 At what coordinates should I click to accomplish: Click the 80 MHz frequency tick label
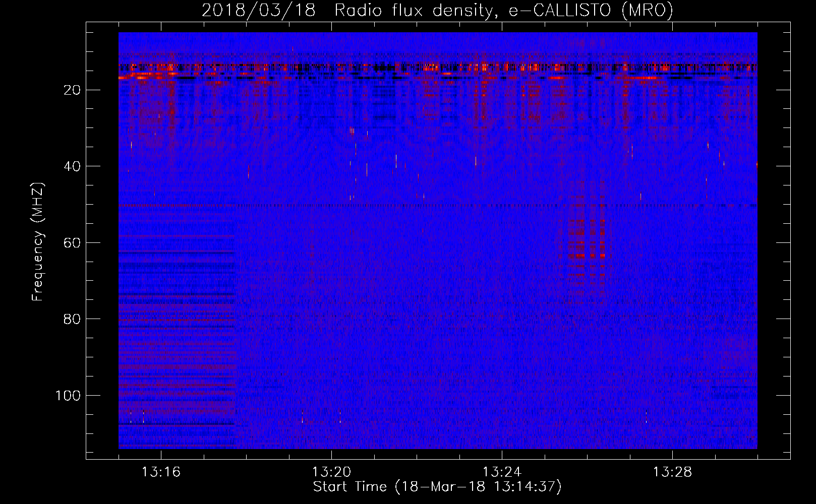pyautogui.click(x=73, y=319)
